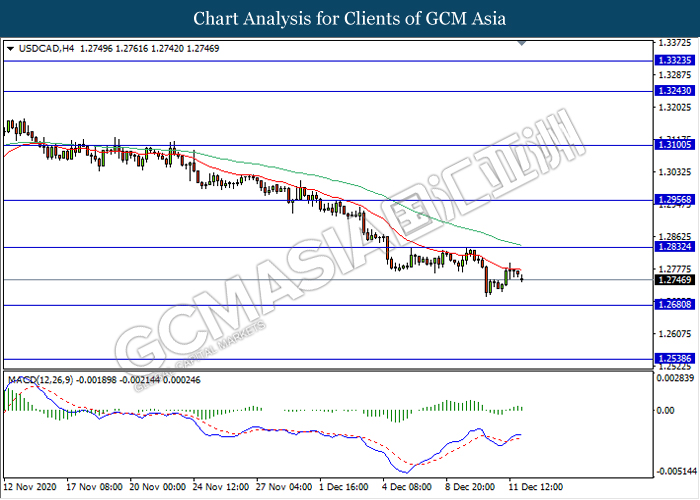Click the MACD scale value -0.005144
Image resolution: width=700 pixels, height=500 pixels.
[x=676, y=471]
